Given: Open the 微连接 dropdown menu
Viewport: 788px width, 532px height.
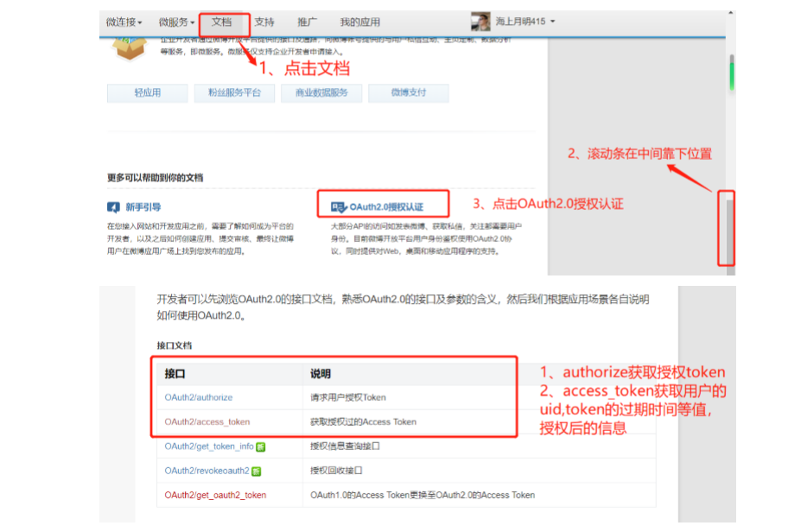Looking at the screenshot, I should tap(124, 22).
